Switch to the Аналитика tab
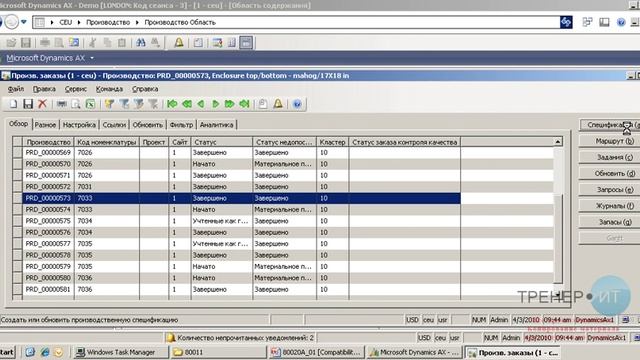 pyautogui.click(x=216, y=125)
